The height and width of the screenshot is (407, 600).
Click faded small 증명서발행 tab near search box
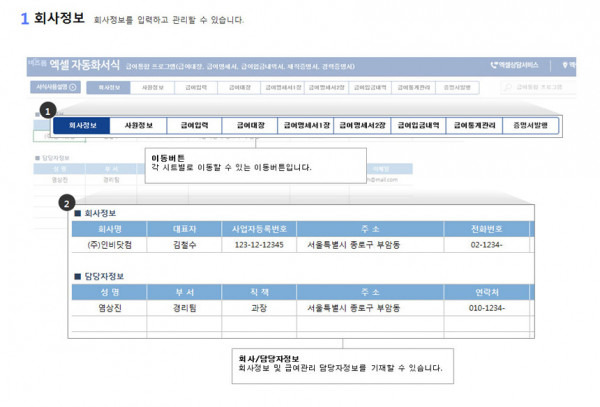click(457, 88)
